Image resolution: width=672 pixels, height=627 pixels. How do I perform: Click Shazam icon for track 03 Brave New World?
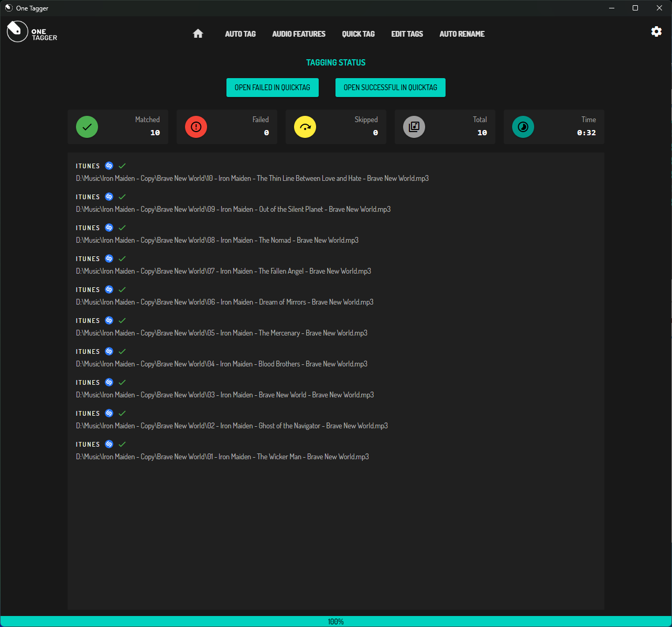(109, 382)
